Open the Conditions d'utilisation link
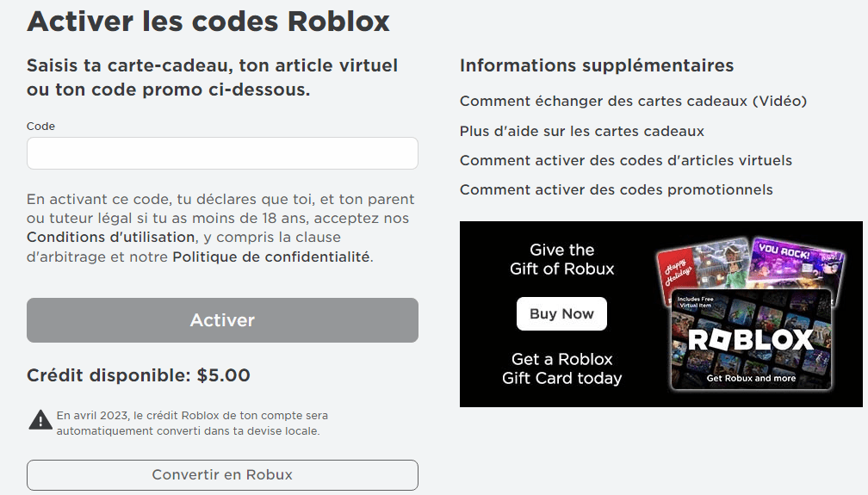This screenshot has height=495, width=868. click(111, 237)
